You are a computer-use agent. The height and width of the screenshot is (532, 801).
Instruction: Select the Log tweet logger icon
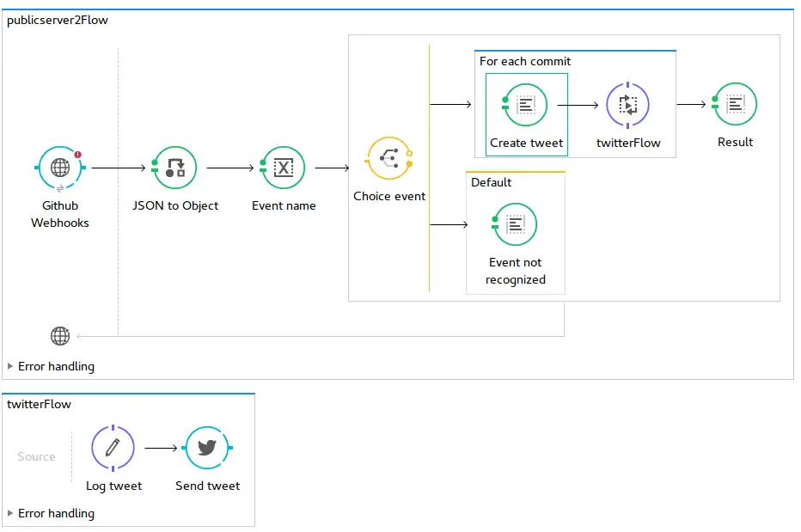(x=113, y=448)
